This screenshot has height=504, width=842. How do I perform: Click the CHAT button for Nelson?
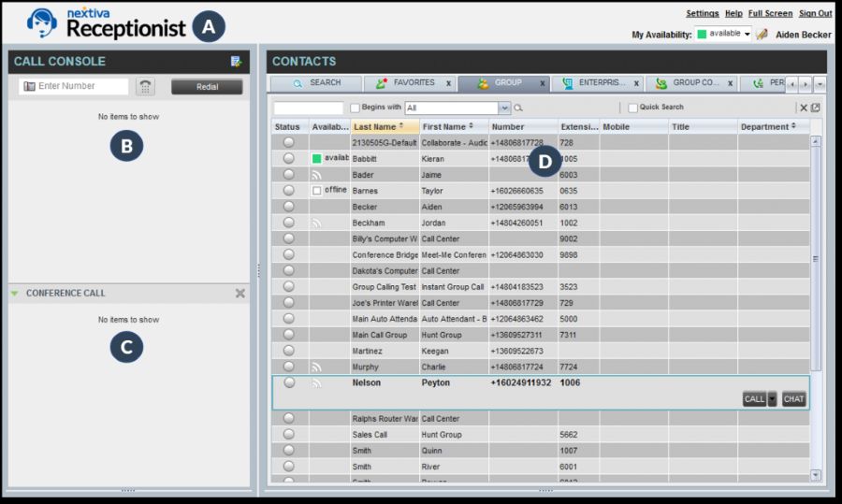click(793, 398)
